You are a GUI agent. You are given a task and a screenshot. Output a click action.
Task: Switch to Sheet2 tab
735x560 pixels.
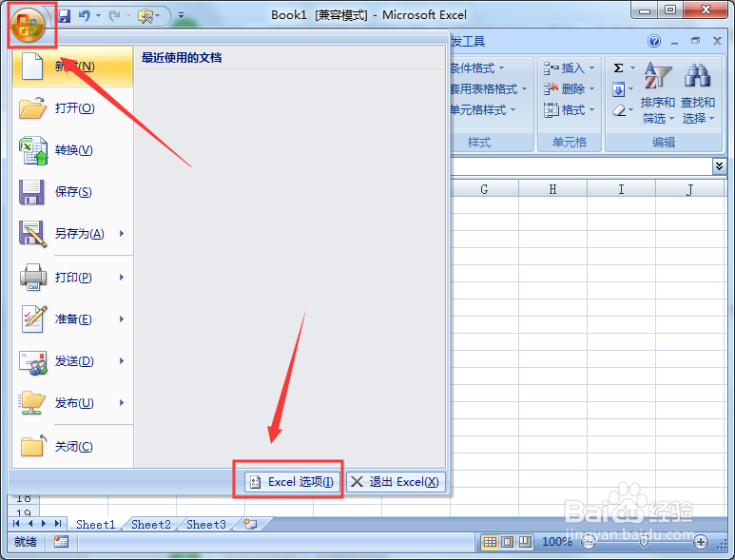point(151,525)
